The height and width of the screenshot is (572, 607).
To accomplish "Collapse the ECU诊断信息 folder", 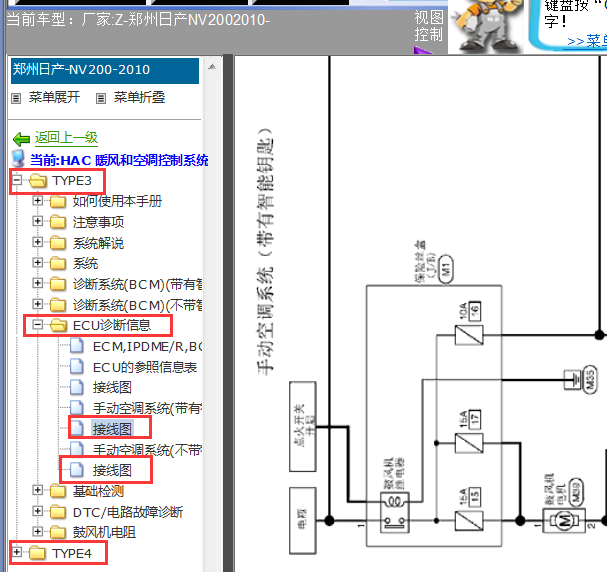I will pyautogui.click(x=38, y=325).
